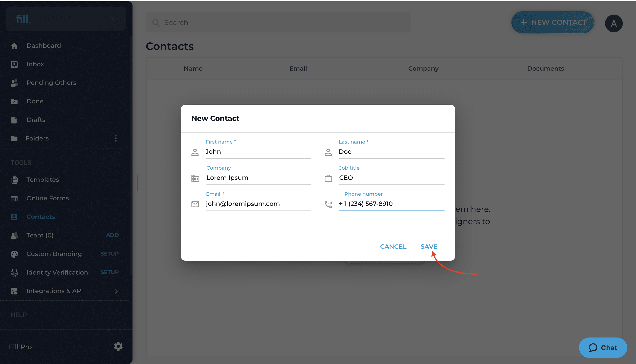Click the Email column header
The image size is (636, 364).
[x=298, y=68]
